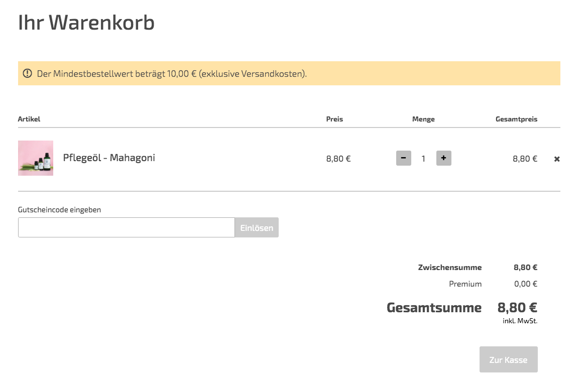Increase quantity of Pflegeöl - Mahagoni
The image size is (588, 383).
[443, 158]
